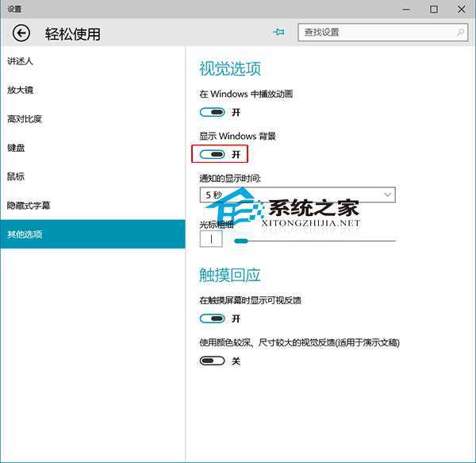Image resolution: width=476 pixels, height=463 pixels.
Task: Minimize the 设置 window
Action: point(406,10)
